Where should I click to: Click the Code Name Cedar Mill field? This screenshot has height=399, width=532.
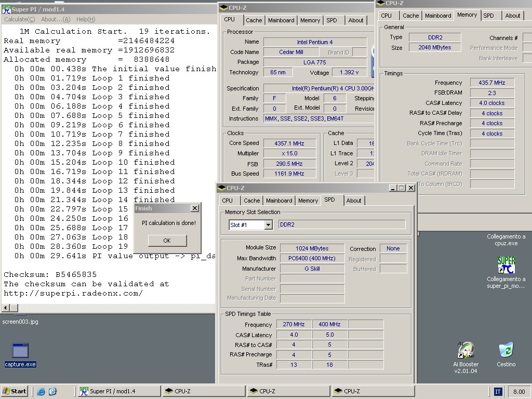(x=291, y=52)
